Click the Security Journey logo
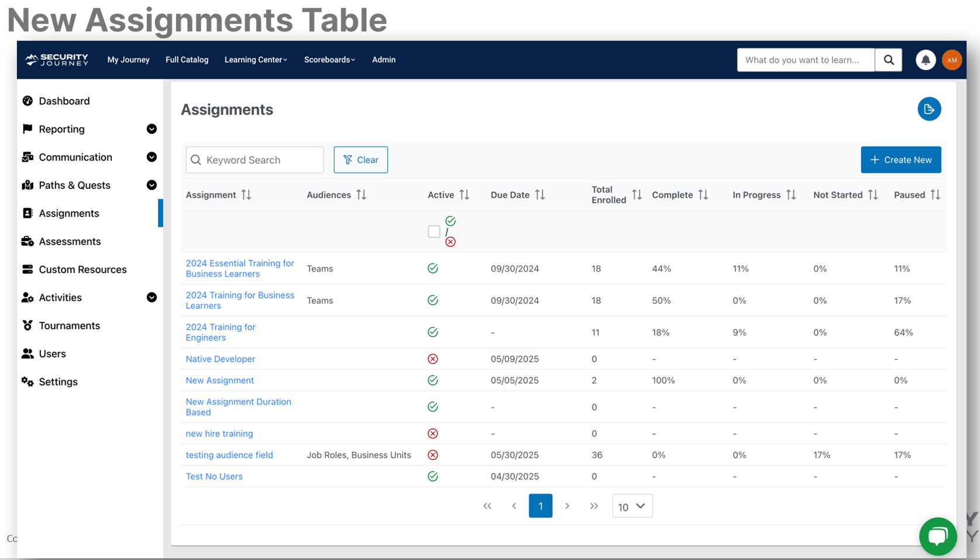This screenshot has height=560, width=980. tap(57, 60)
